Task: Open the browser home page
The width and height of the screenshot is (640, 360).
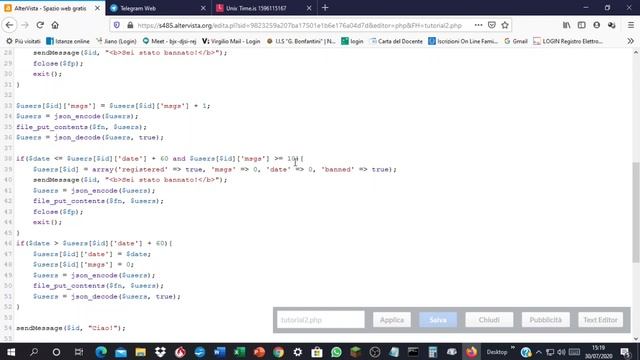Action: point(55,25)
